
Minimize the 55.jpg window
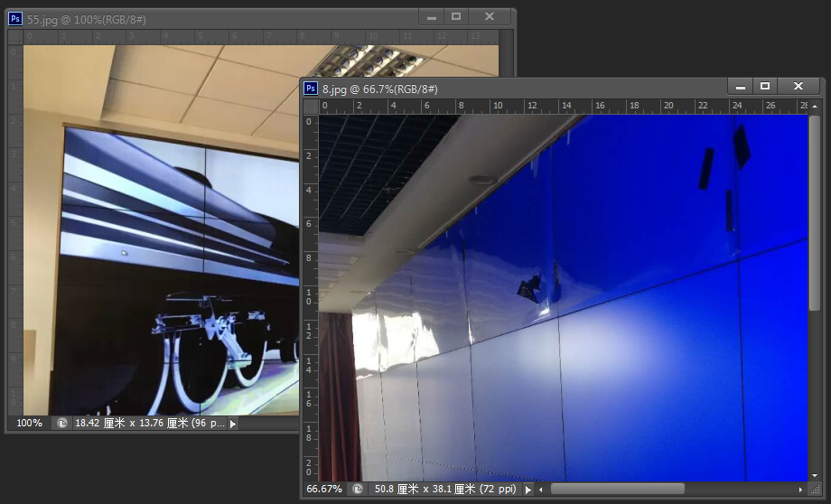coord(432,16)
